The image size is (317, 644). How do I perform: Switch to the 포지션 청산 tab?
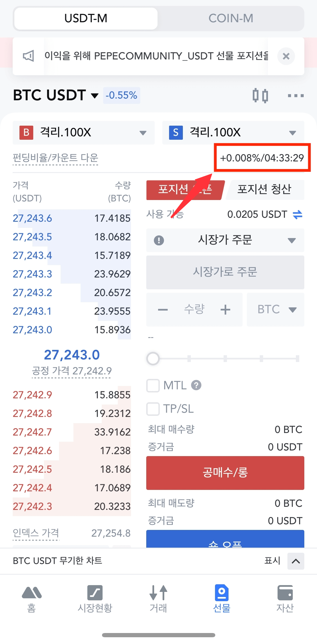pos(264,189)
